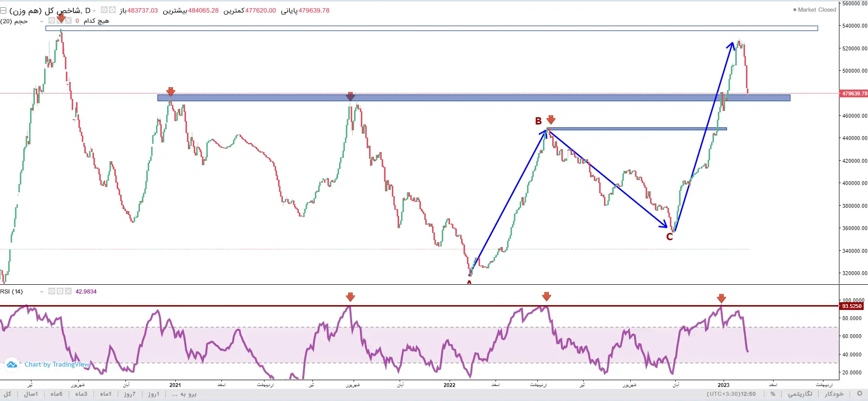The height and width of the screenshot is (401, 868).
Task: Click the 2022 label on the time axis
Action: click(449, 385)
